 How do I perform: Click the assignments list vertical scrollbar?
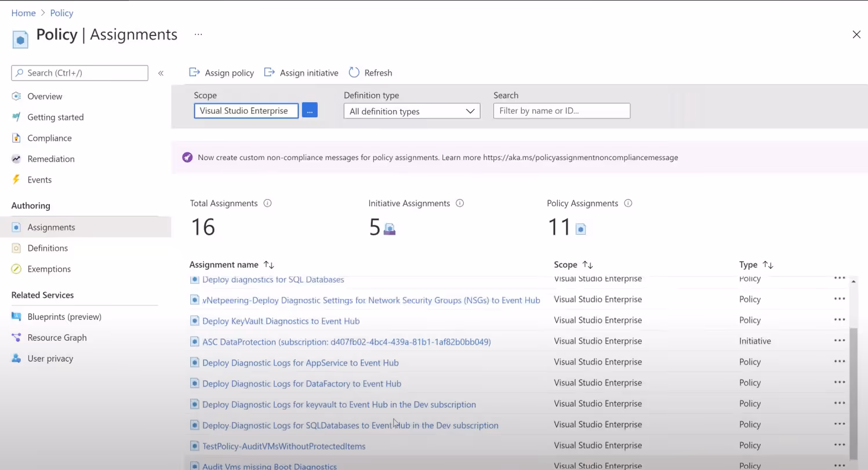pyautogui.click(x=853, y=394)
